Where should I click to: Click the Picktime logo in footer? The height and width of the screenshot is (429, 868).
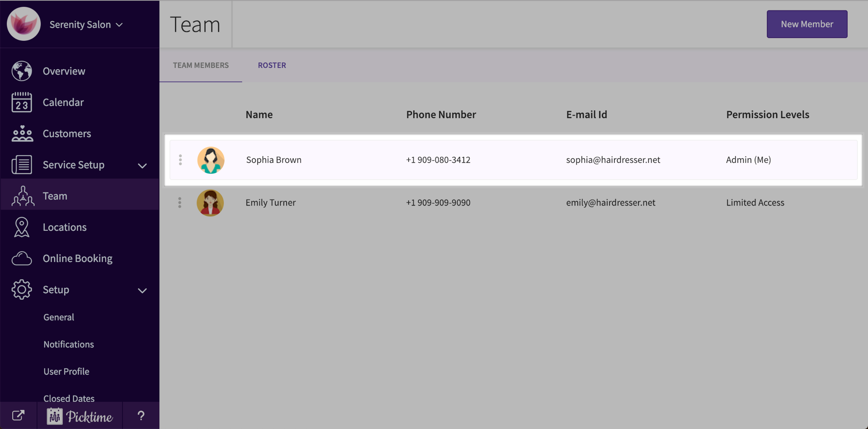[80, 416]
